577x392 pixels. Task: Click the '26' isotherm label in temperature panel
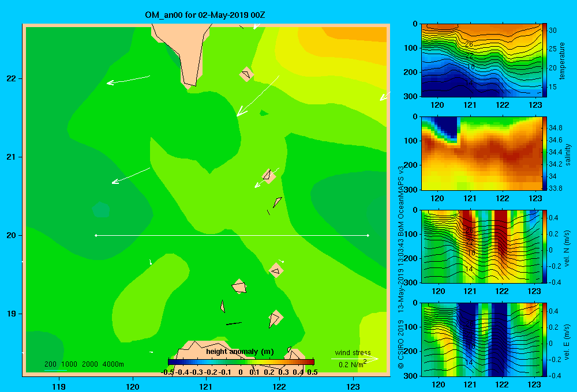pos(469,44)
